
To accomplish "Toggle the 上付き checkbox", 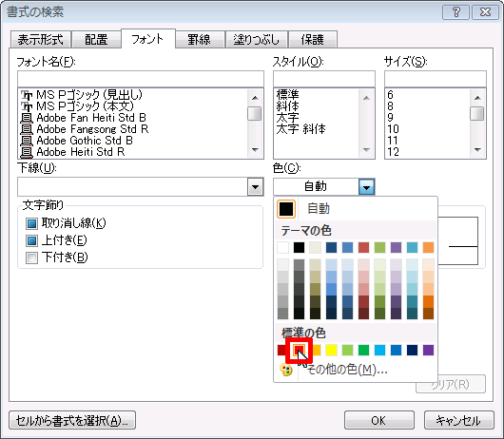I will [31, 240].
